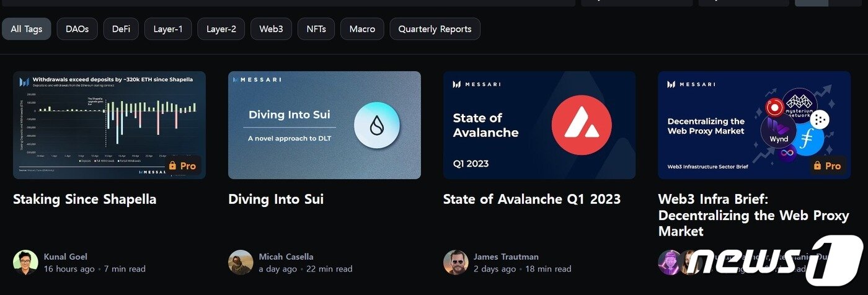Click James Trautman's avatar icon

click(456, 262)
